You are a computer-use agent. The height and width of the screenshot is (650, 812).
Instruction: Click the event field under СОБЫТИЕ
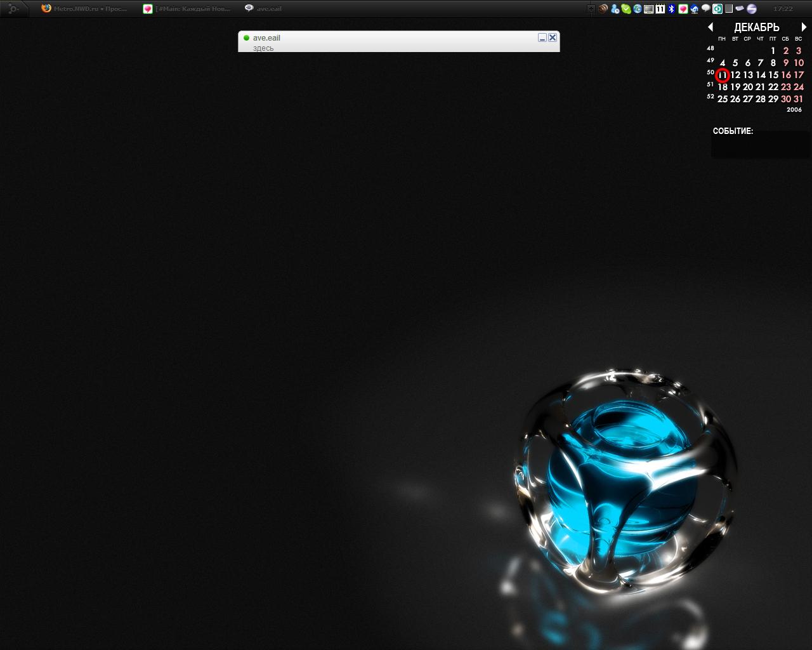pos(761,147)
